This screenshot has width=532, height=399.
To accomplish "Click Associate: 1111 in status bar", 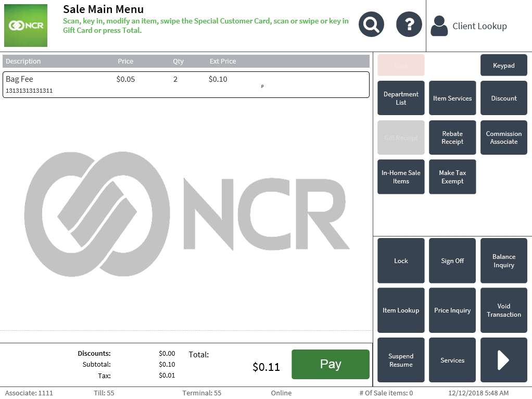I will pos(29,393).
